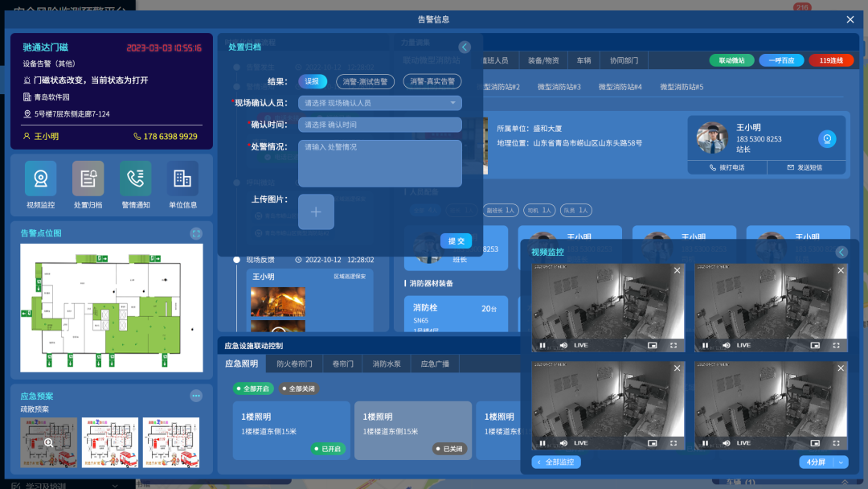Screen dimensions: 868x489
Task: Pause the top-left live video feed
Action: (x=542, y=345)
